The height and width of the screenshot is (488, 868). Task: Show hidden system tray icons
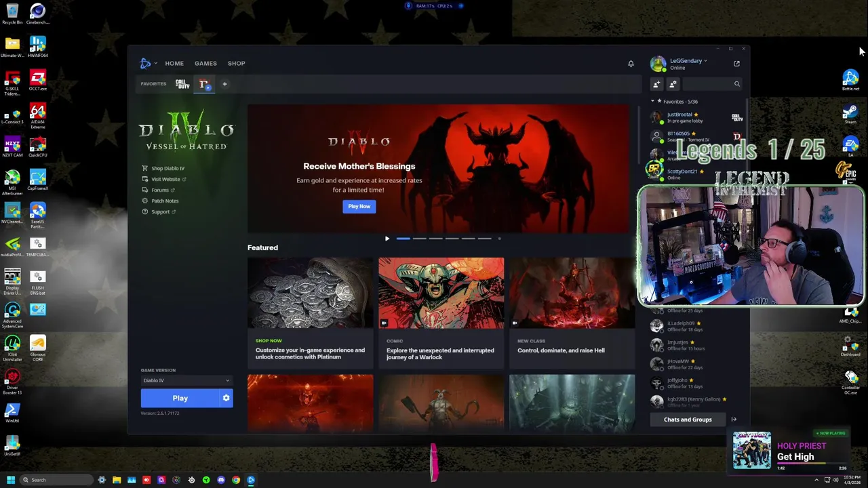pyautogui.click(x=816, y=480)
